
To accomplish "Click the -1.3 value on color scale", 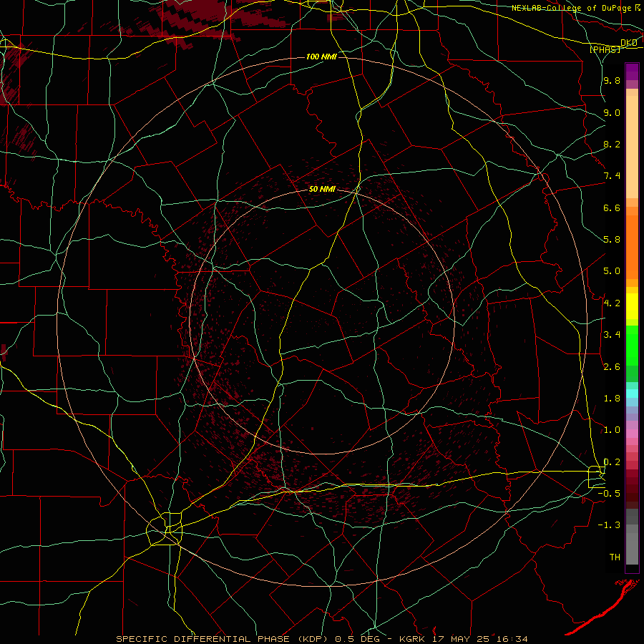I will [610, 525].
